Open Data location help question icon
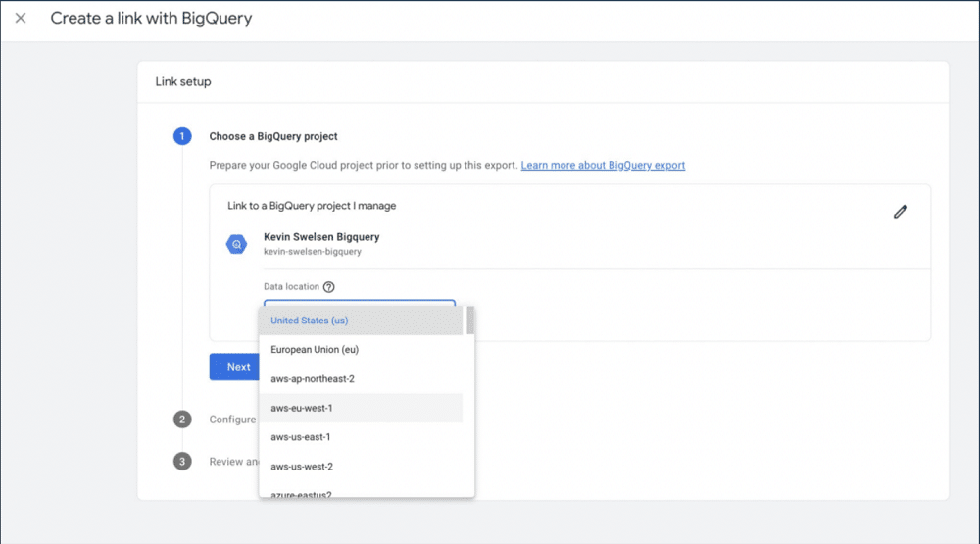Screen dimensions: 980x544 [328, 287]
